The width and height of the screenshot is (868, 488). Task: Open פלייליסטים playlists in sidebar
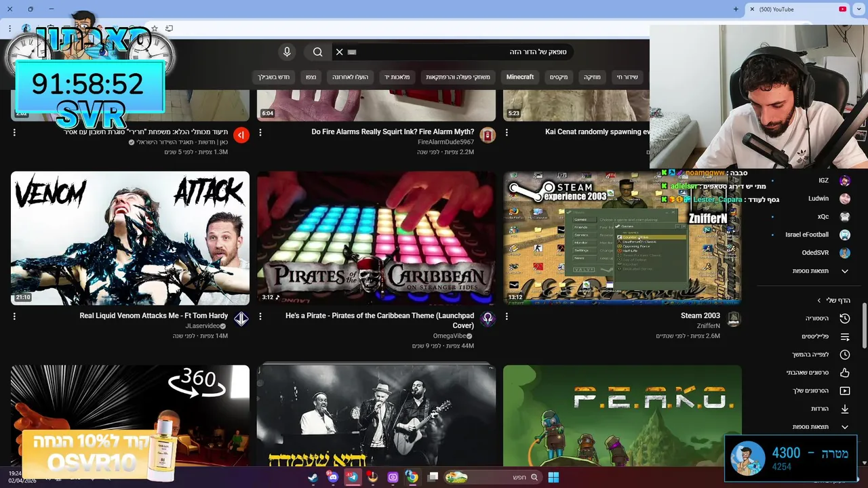click(x=810, y=337)
